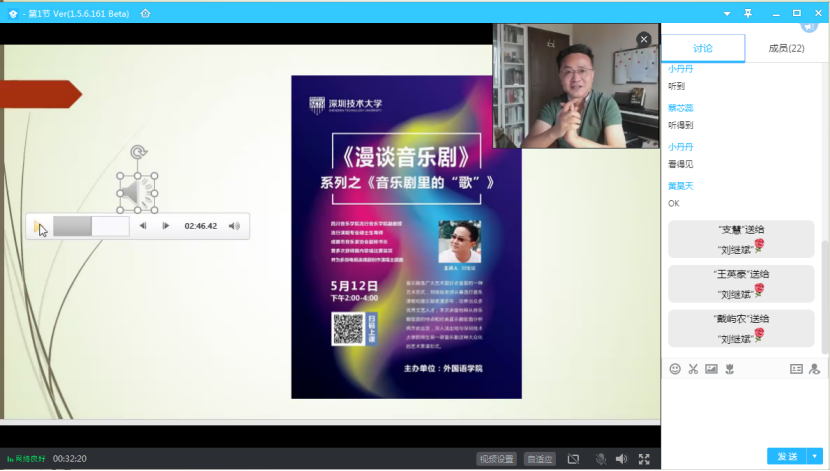Click the 戴屿农 flower gift message
830x471 pixels.
click(741, 328)
